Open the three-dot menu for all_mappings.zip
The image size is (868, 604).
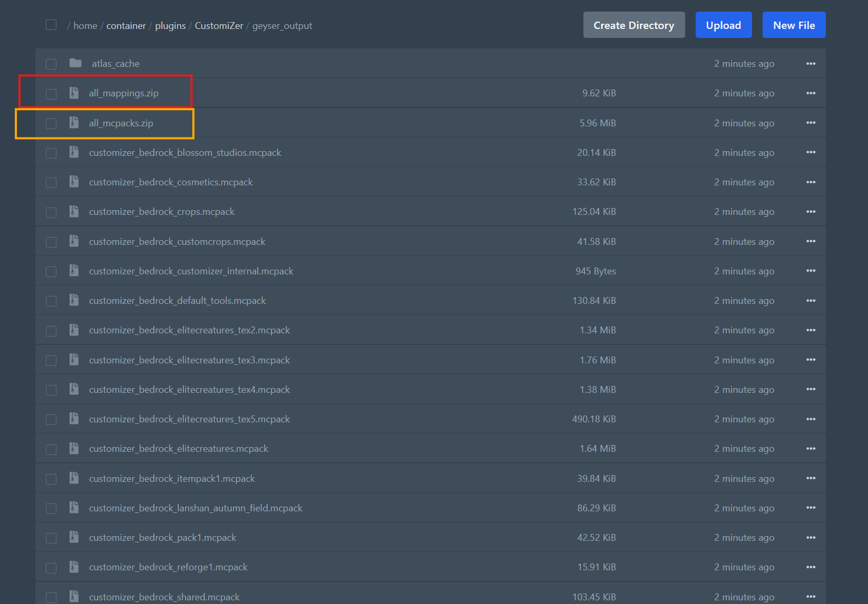(811, 93)
